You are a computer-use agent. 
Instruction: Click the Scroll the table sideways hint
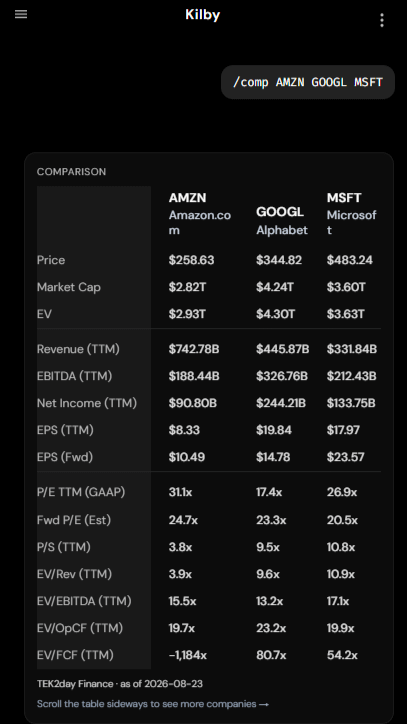[153, 704]
